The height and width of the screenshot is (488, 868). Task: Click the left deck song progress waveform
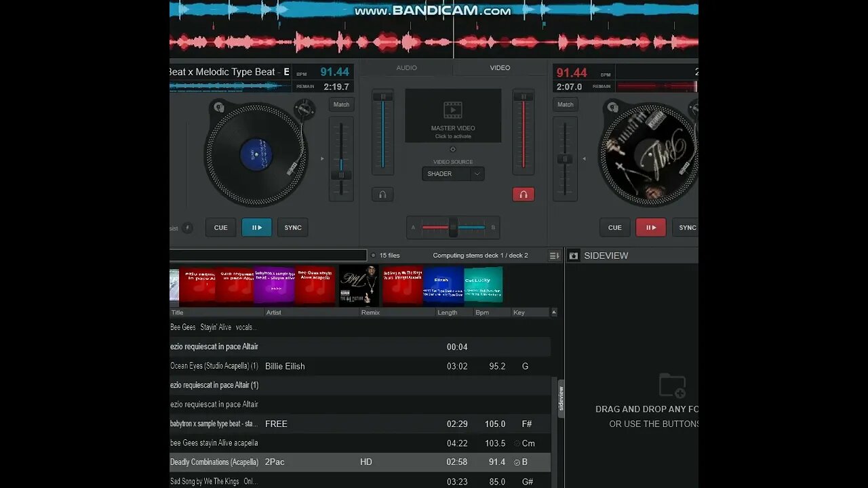point(231,86)
